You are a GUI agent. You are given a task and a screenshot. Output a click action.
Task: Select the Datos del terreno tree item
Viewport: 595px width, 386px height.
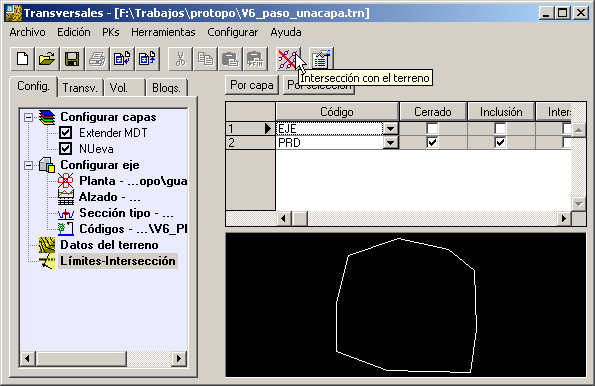[109, 245]
